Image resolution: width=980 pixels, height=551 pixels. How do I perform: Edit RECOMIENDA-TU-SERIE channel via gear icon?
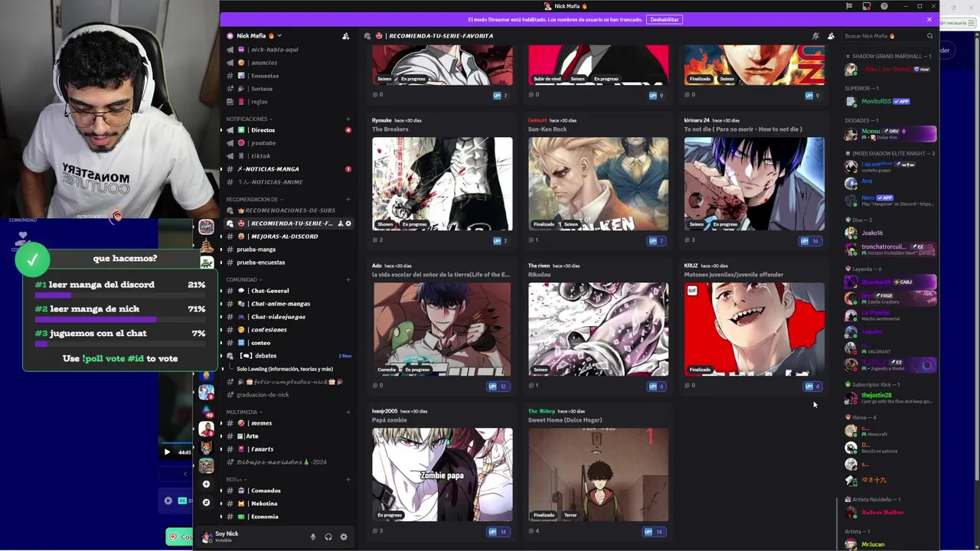click(348, 223)
